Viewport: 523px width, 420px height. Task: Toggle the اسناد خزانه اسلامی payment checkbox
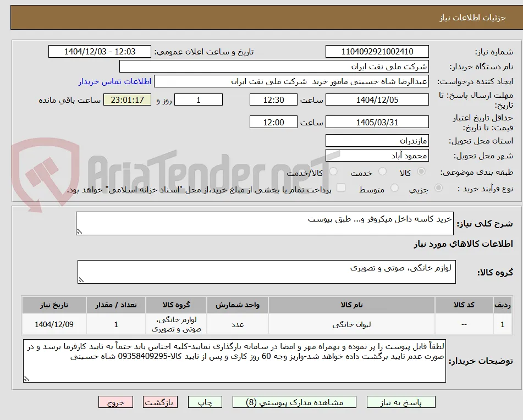340,187
